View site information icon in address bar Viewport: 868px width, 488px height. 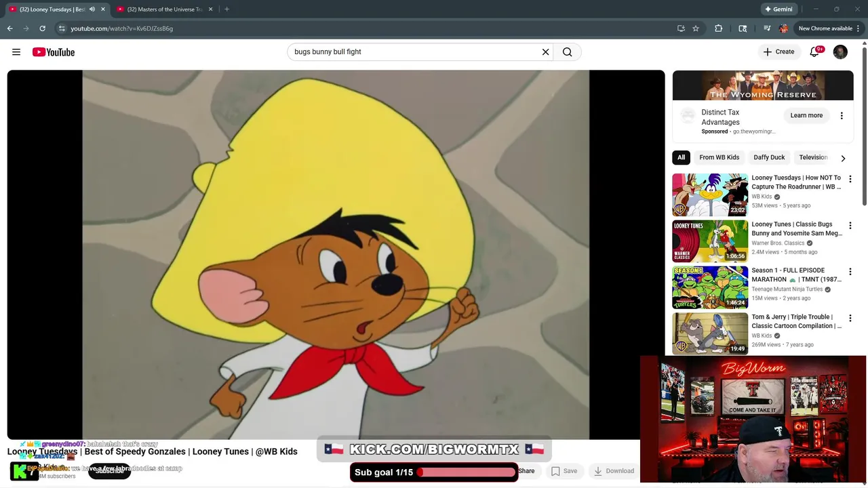click(62, 28)
